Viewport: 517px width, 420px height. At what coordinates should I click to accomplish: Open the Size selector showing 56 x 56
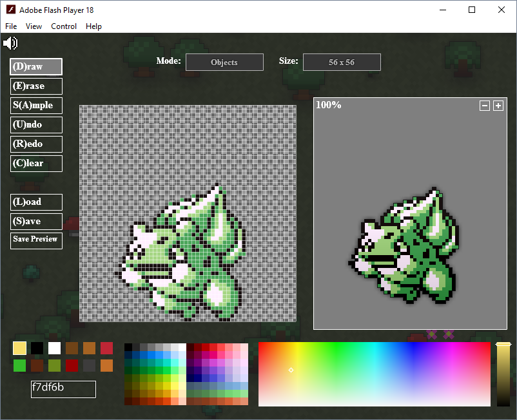click(x=342, y=62)
